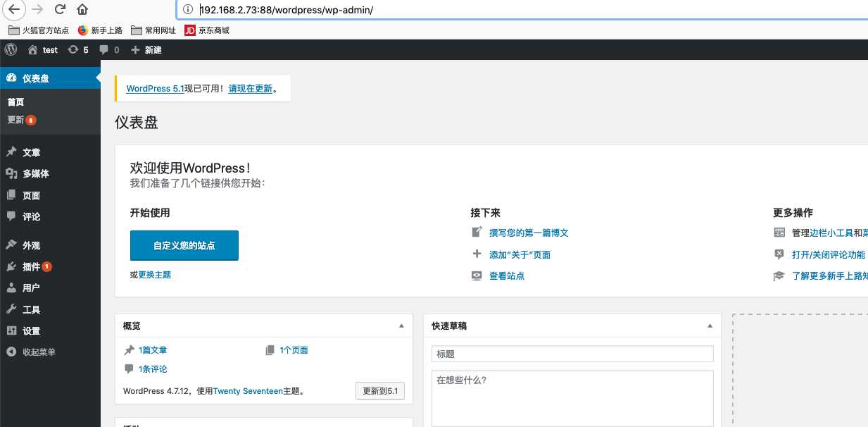Click the 了解更多新手上路 link
This screenshot has height=427, width=868.
pos(829,276)
